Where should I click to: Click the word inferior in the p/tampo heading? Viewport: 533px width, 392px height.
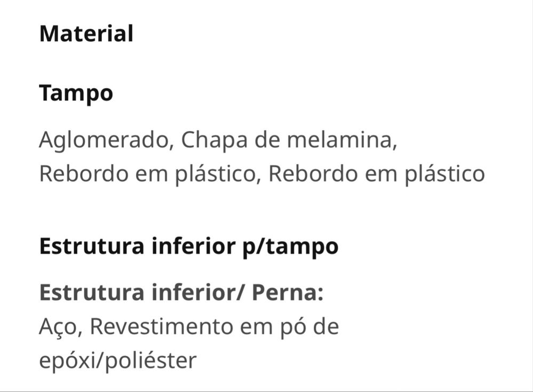click(x=194, y=246)
